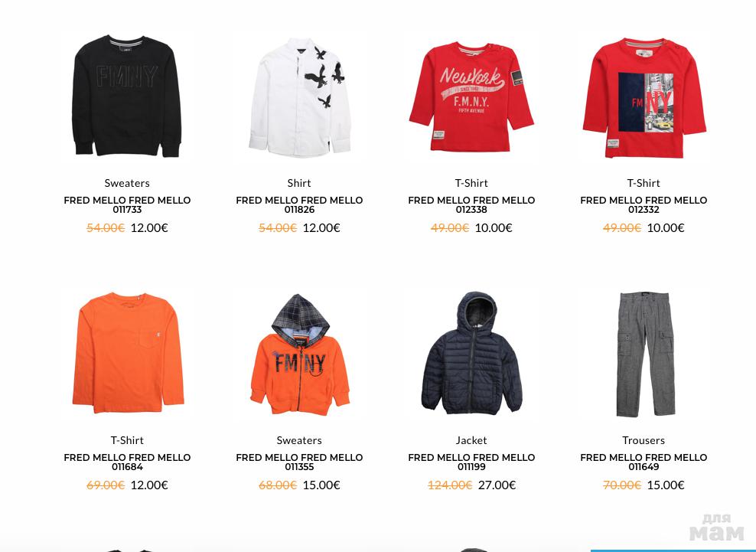Open product link FRED MELLO 011826
The width and height of the screenshot is (756, 552).
[x=299, y=204]
